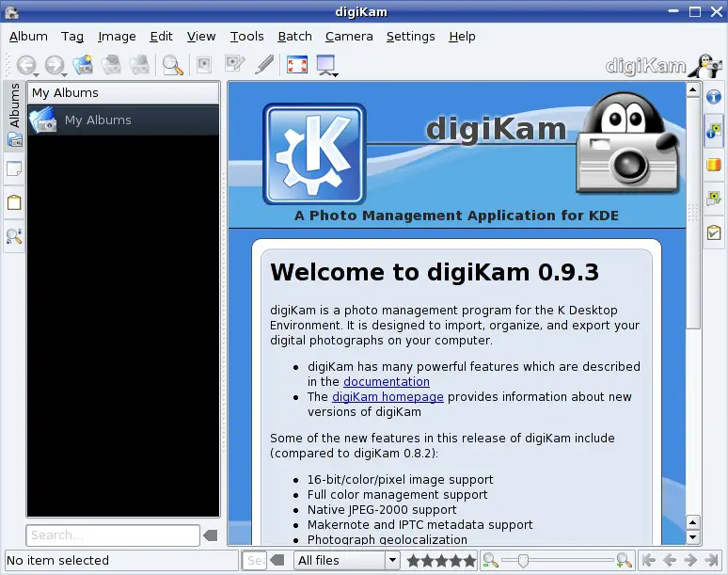The width and height of the screenshot is (728, 575).
Task: Open the All files type filter dropdown
Action: 346,560
